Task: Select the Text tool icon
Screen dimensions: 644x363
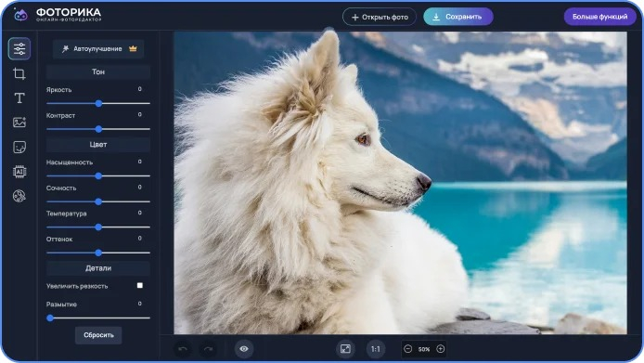Action: pyautogui.click(x=19, y=97)
